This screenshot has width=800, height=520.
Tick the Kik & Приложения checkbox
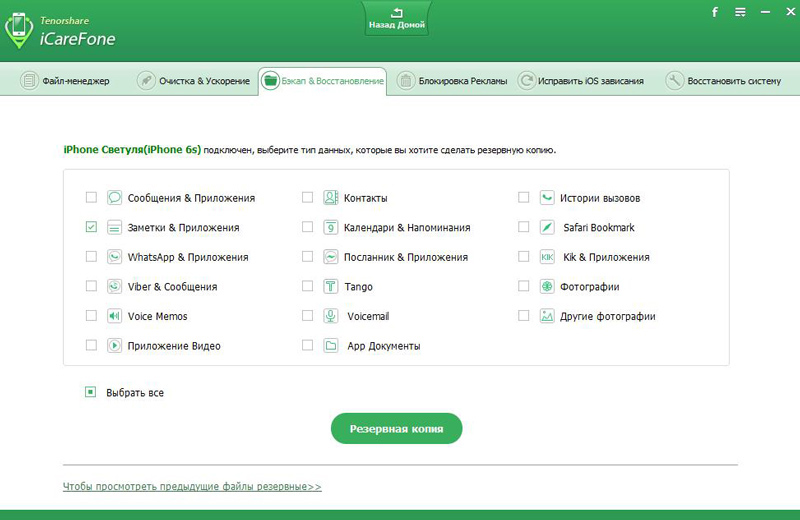click(523, 256)
